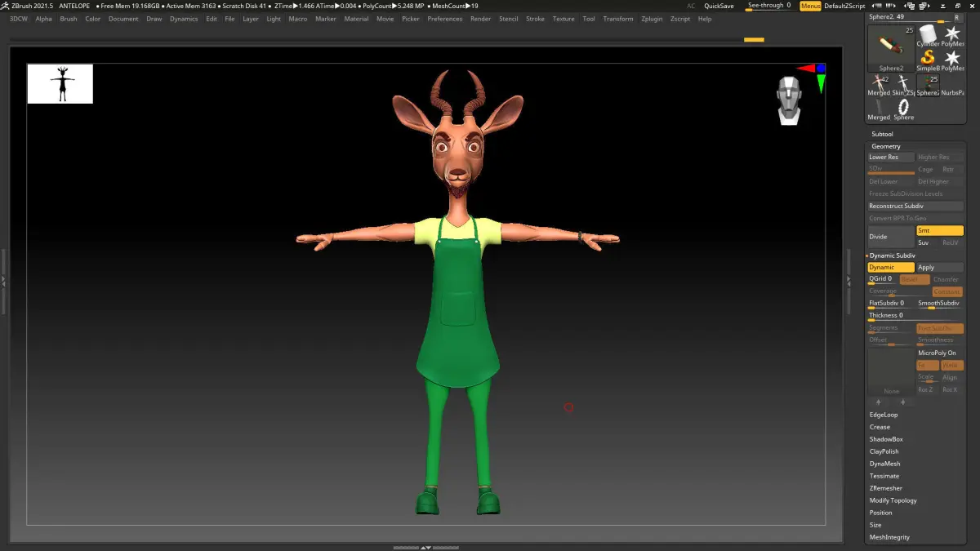Expand the Subtool palette section
Screen dimensions: 980x551
(x=882, y=134)
